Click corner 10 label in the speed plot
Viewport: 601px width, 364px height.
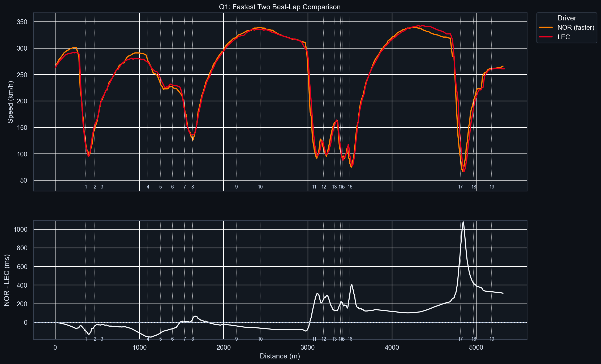click(x=260, y=187)
